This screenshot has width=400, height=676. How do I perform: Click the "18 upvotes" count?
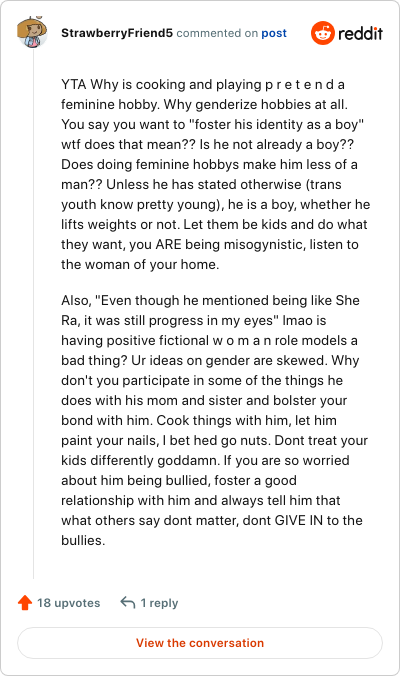tap(69, 603)
